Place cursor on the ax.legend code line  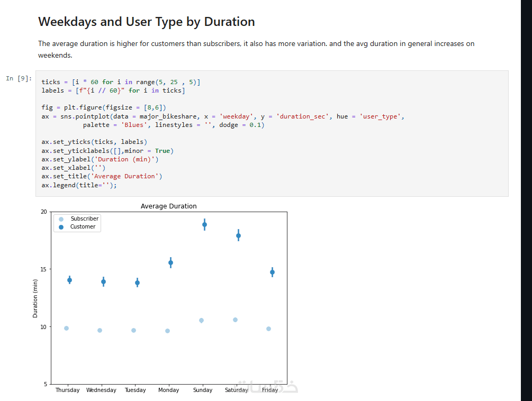pos(78,185)
